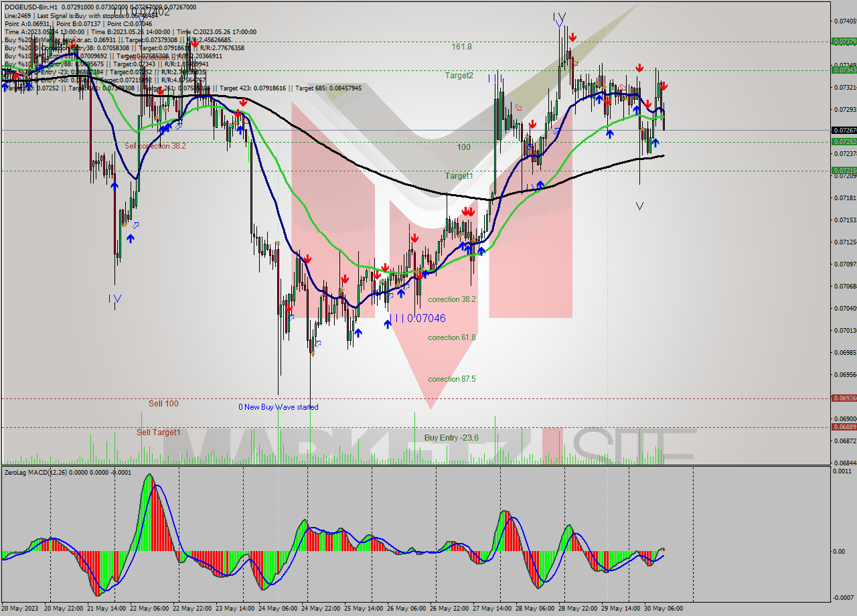Select the '161.8' Fibonacci level label
The image size is (857, 616).
pos(461,47)
